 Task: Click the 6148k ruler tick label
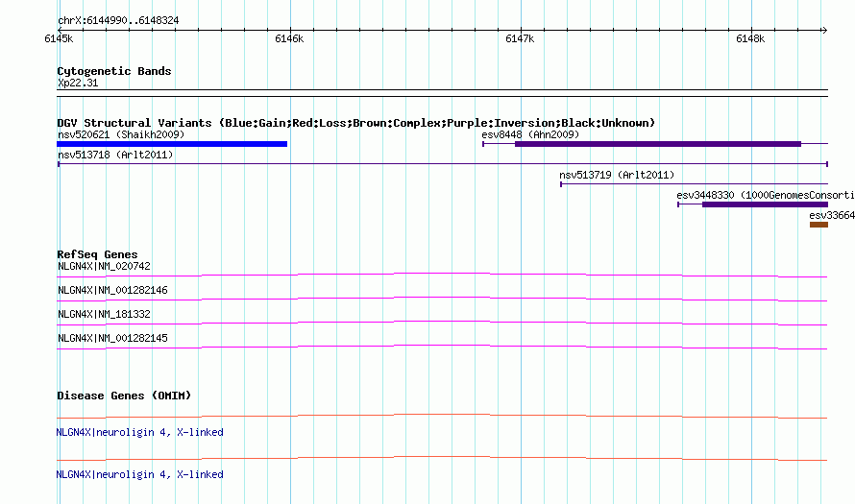751,38
